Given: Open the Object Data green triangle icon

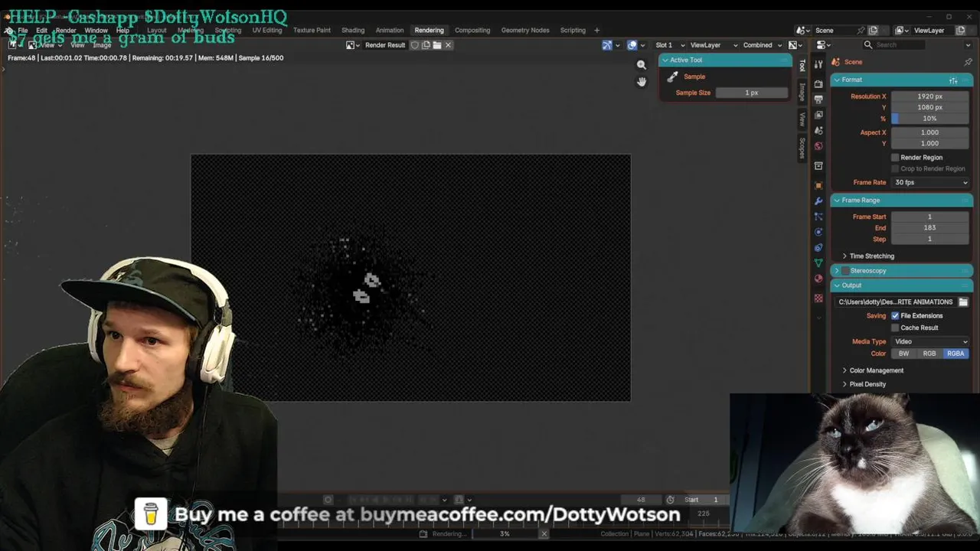Looking at the screenshot, I should point(818,263).
